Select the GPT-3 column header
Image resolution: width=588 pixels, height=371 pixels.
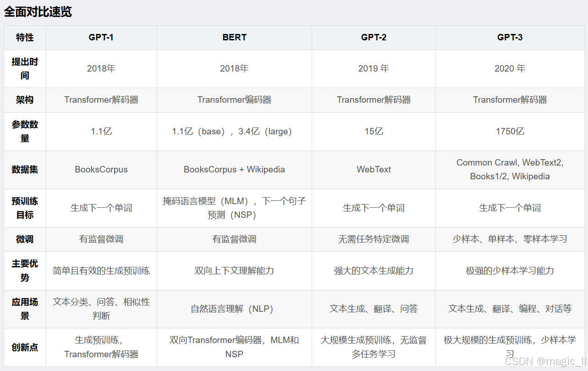pos(510,38)
